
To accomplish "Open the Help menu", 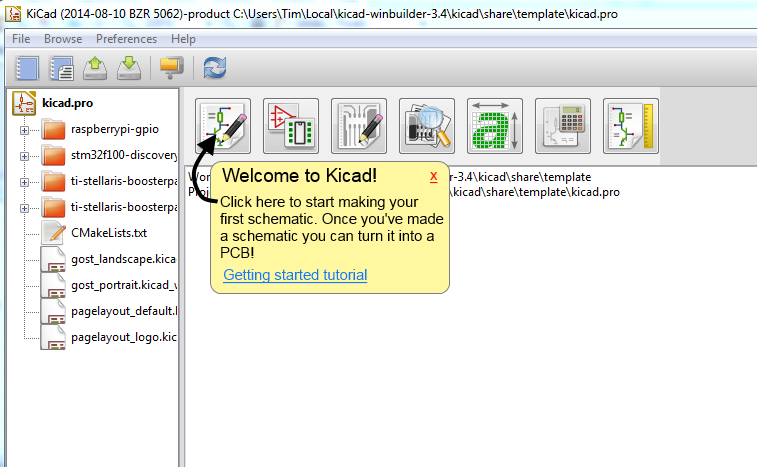I will click(183, 39).
